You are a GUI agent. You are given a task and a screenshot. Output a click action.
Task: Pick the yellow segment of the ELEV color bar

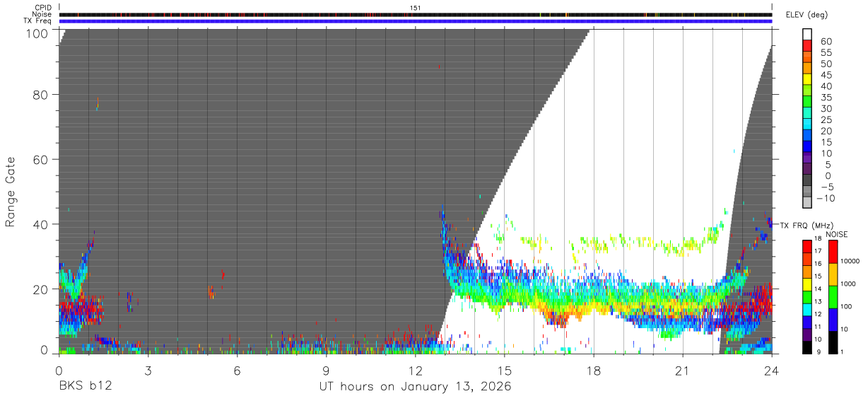point(807,79)
